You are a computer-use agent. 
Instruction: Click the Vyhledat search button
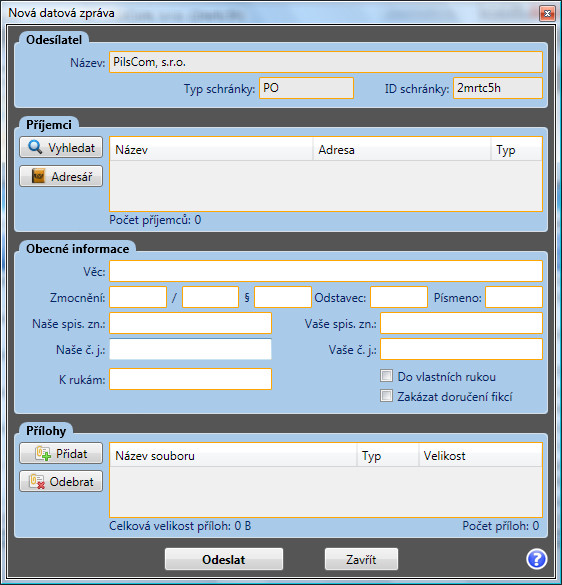coord(61,147)
